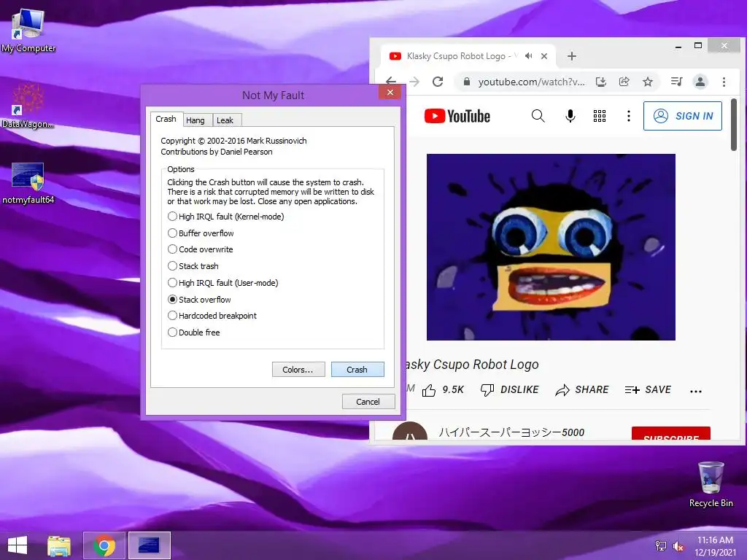Screen dimensions: 747x560
Task: Select the notmyfault64 desktop icon
Action: pos(28,183)
